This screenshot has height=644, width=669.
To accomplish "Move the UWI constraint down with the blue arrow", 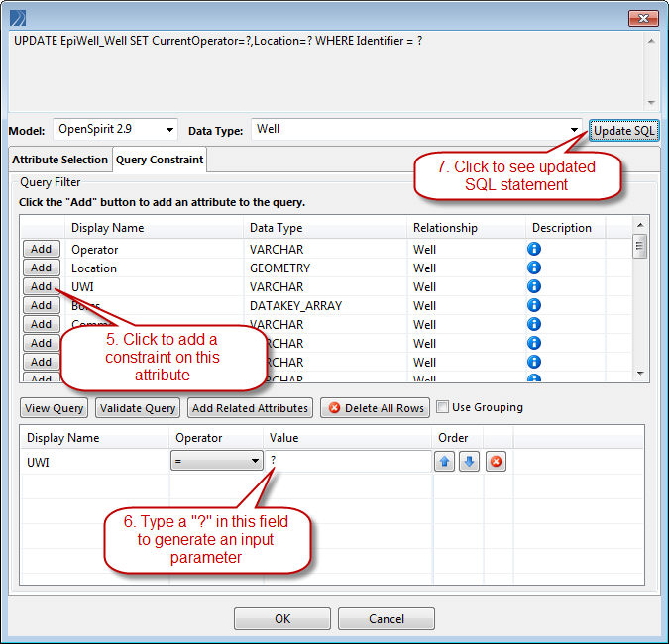I will tap(470, 462).
